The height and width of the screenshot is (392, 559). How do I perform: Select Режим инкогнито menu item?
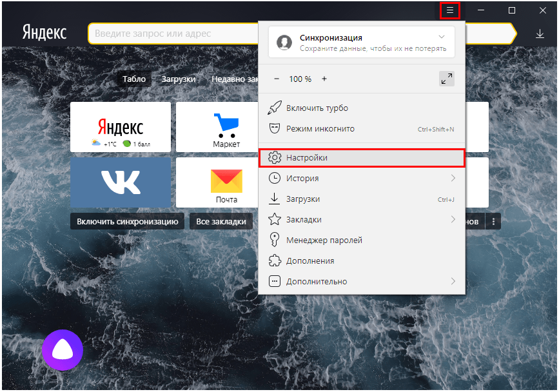pyautogui.click(x=362, y=129)
